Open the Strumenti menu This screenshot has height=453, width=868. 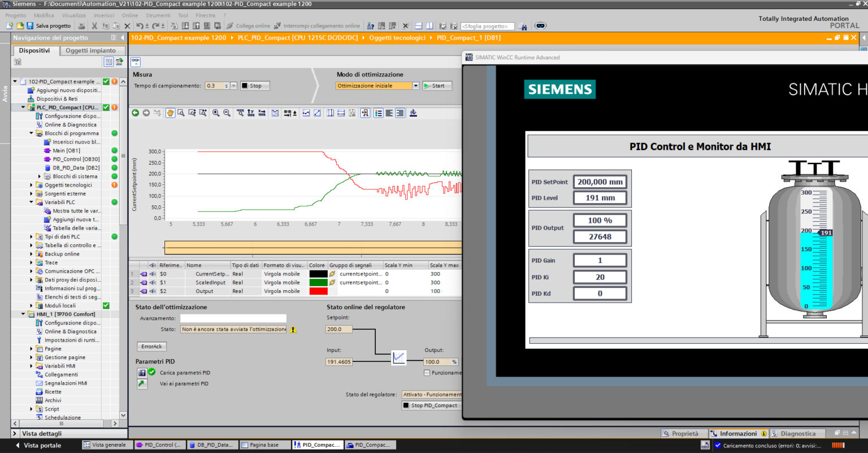point(158,15)
